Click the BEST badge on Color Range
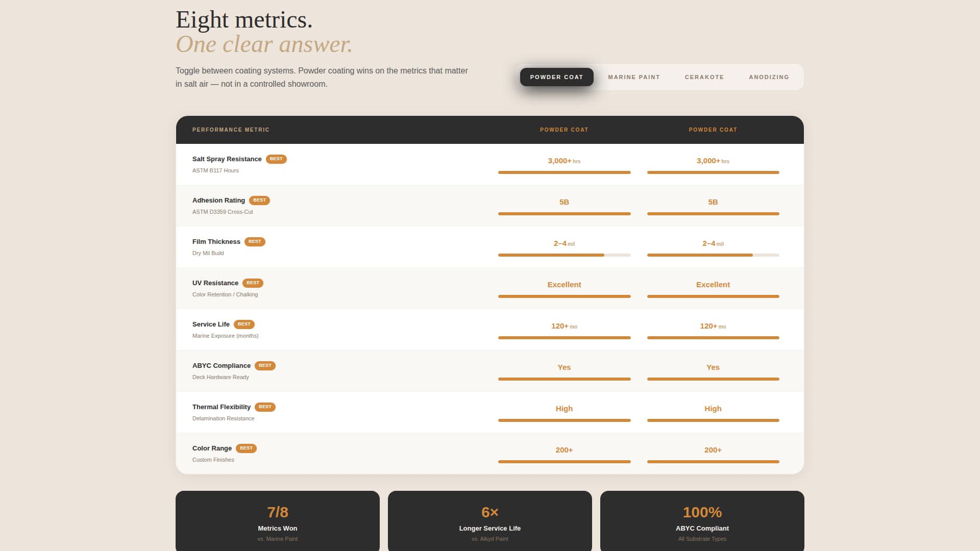Image resolution: width=980 pixels, height=551 pixels. [x=246, y=448]
